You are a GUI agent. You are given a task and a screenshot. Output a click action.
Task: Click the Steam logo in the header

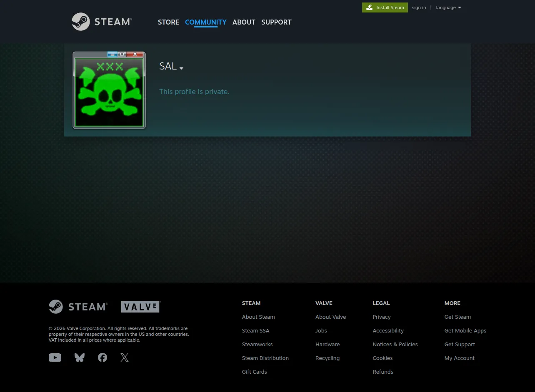pos(102,22)
